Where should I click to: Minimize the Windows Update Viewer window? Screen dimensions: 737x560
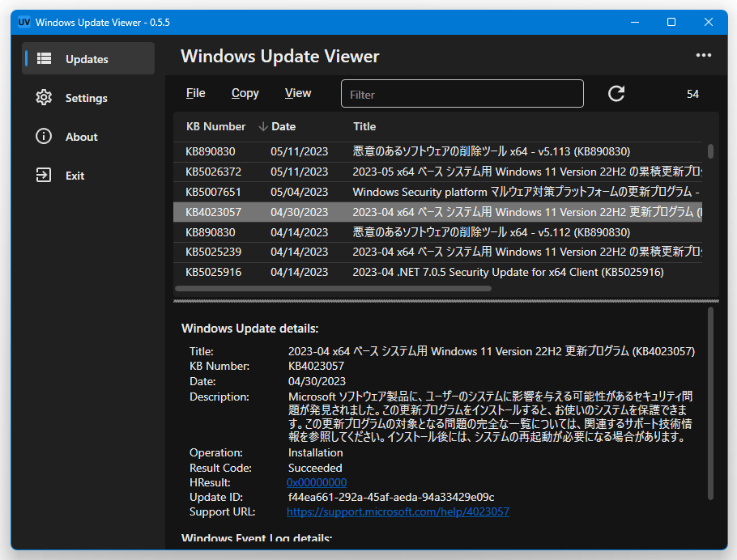coord(635,22)
